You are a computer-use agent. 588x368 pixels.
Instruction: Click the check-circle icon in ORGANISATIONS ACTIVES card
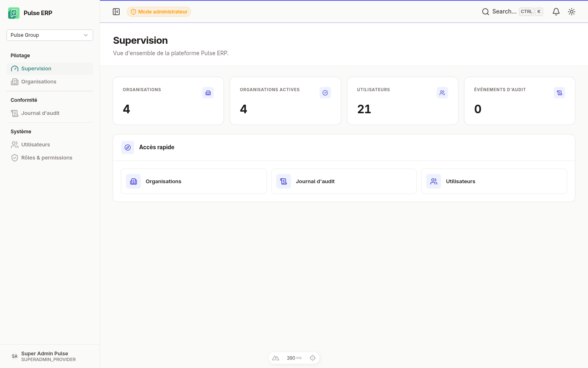coord(325,93)
